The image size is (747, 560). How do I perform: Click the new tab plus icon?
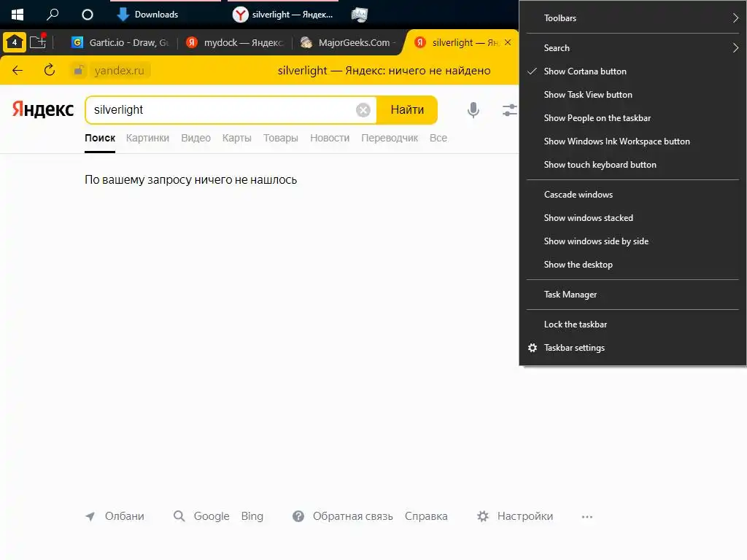[x=38, y=42]
